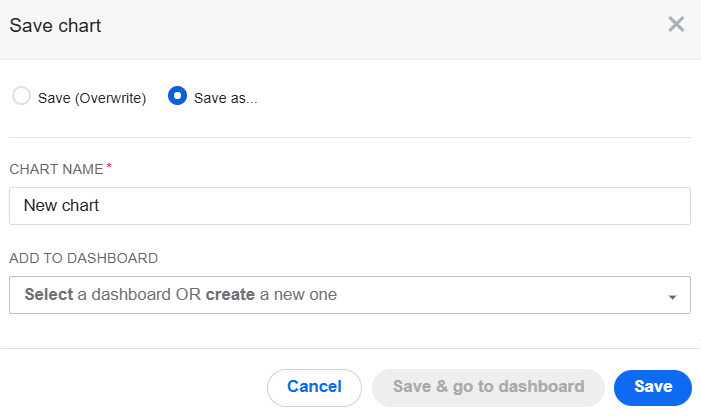Click the gray dialog header bar
701x416 pixels.
click(350, 29)
